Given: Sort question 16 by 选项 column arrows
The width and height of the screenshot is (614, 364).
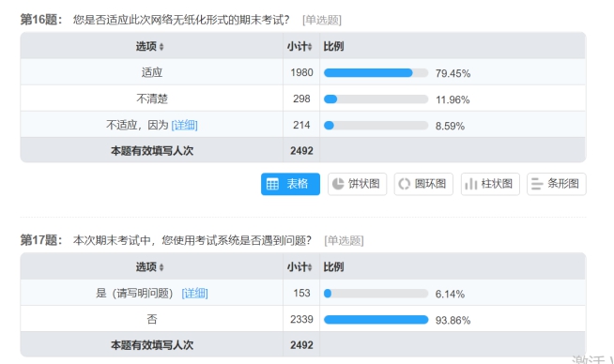Looking at the screenshot, I should tap(161, 47).
